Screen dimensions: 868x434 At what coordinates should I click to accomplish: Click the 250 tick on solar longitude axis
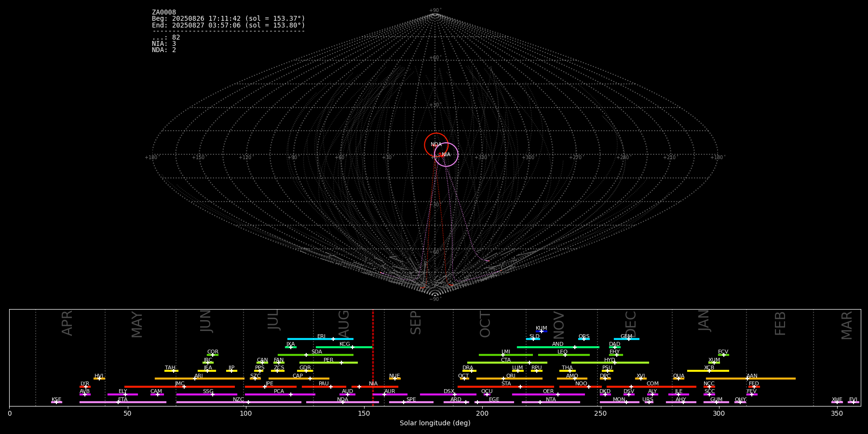coord(600,413)
